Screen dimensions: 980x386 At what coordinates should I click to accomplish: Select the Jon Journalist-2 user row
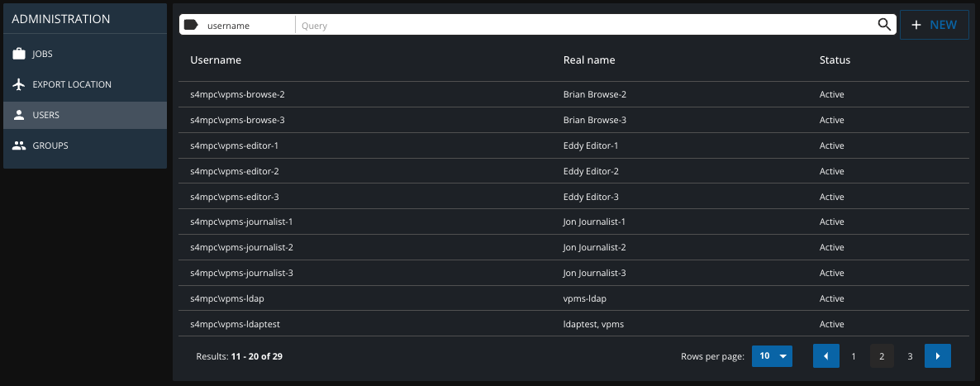tap(594, 247)
